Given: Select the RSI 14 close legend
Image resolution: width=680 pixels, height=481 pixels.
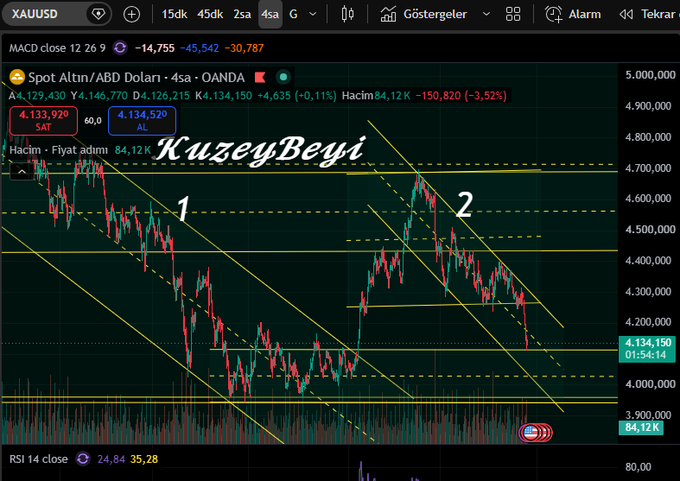Looking at the screenshot, I should click(x=39, y=459).
